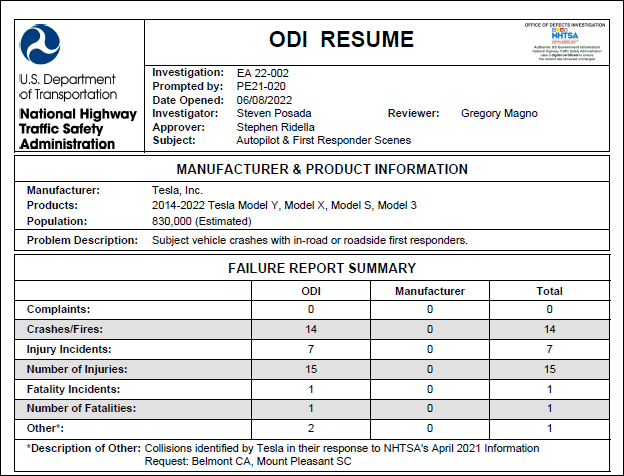The height and width of the screenshot is (476, 624).
Task: Select ODI value 7 for Injury Incidents
Action: [311, 349]
